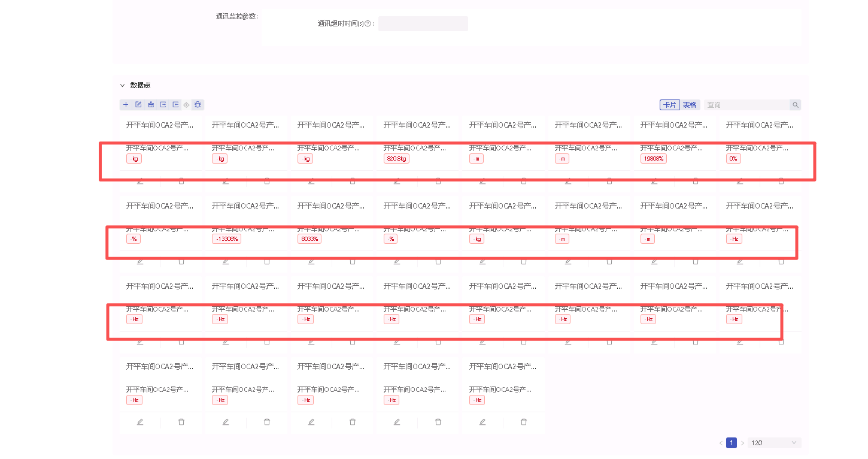Edit the card showing 19808%

point(654,180)
